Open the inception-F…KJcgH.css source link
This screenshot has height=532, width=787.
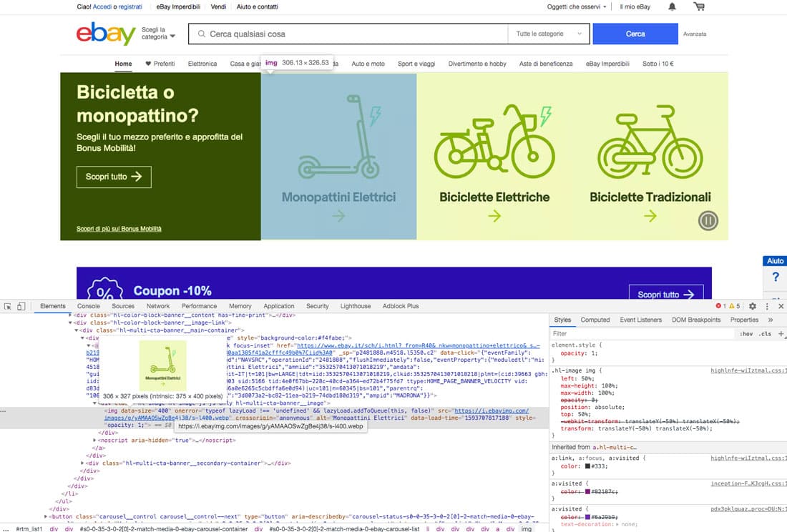point(748,484)
